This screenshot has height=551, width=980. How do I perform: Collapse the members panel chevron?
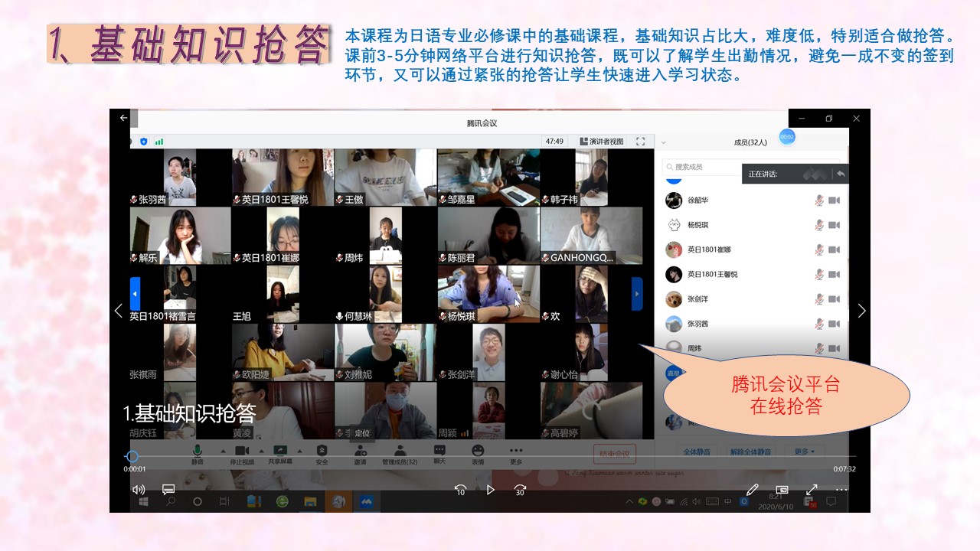[663, 142]
